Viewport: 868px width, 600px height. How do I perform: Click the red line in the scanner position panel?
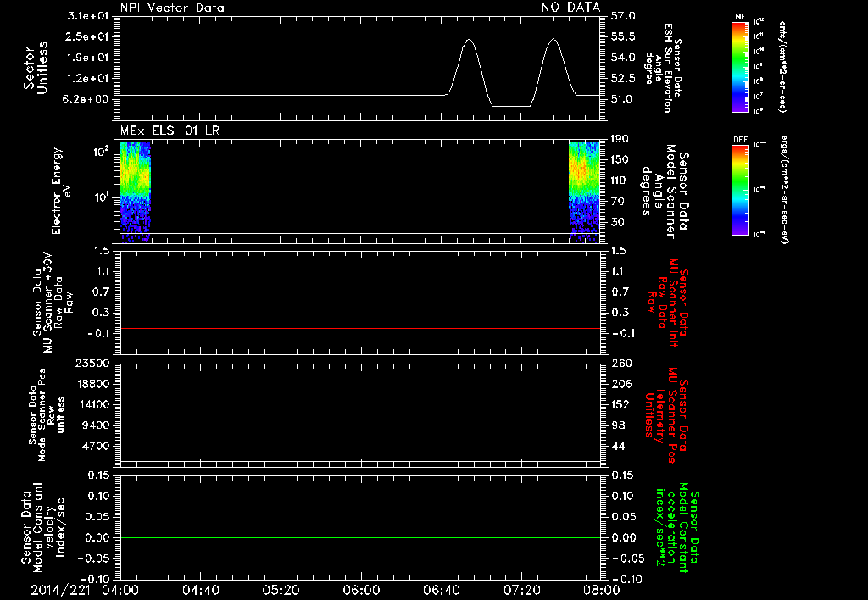pos(359,431)
